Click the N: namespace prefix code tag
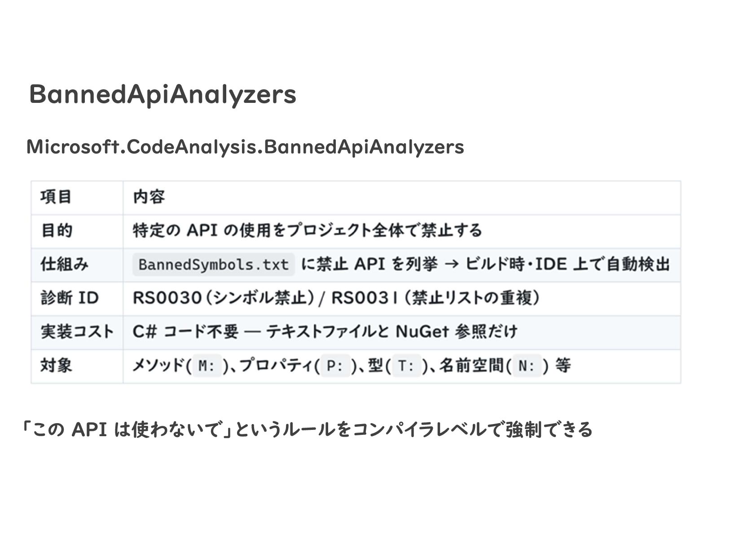Screen dimensions: 756x535 527,366
